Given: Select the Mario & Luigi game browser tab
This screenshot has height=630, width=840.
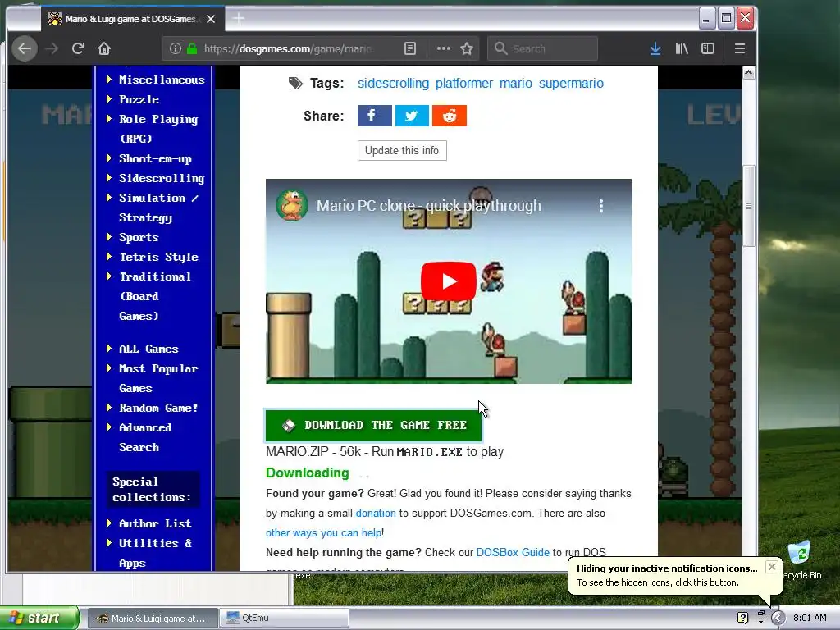Looking at the screenshot, I should coord(132,19).
